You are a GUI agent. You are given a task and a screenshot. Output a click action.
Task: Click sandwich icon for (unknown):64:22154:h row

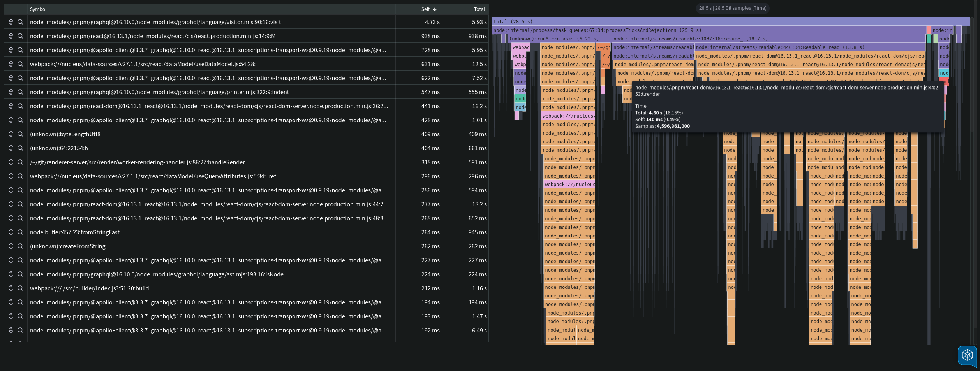coord(11,148)
